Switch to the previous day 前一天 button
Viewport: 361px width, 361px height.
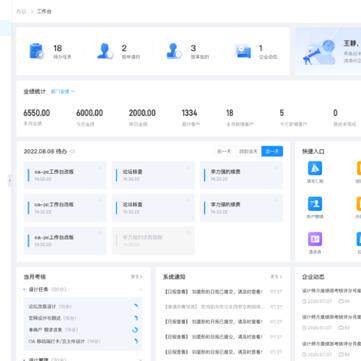(224, 151)
